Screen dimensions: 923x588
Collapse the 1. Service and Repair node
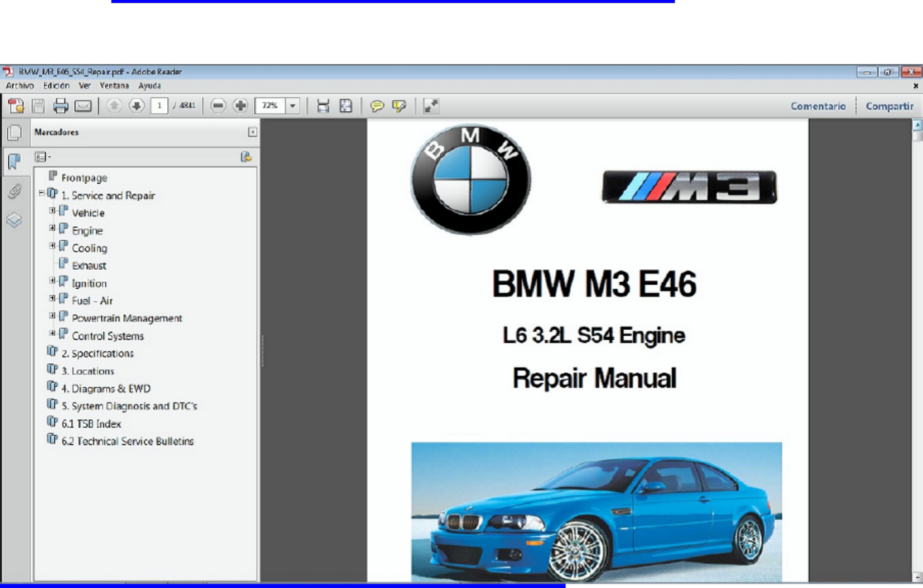point(42,193)
